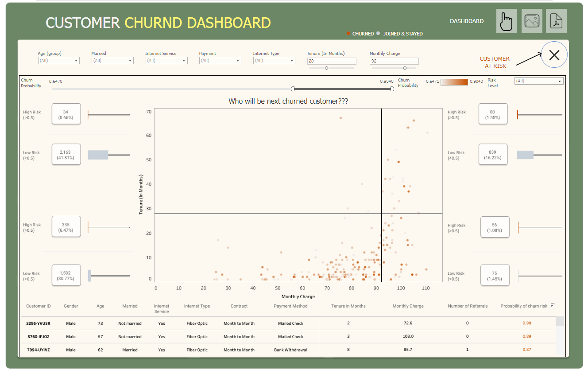Open the PDF export icon

click(x=556, y=21)
